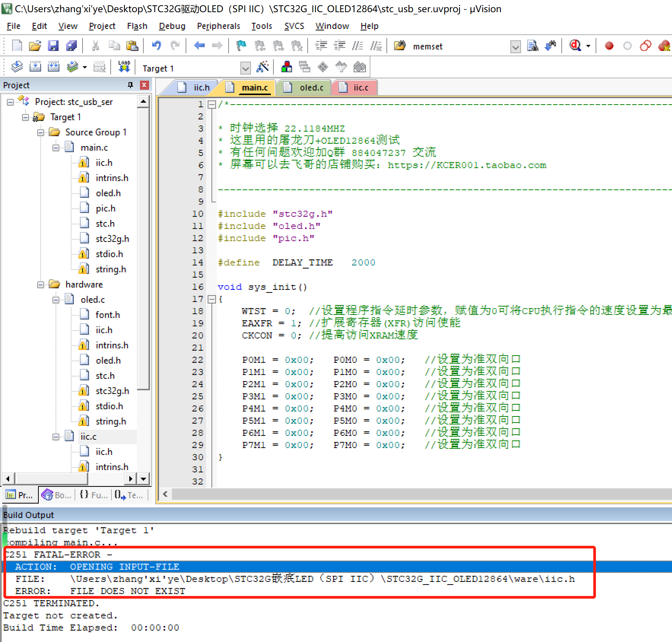Image resolution: width=672 pixels, height=642 pixels.
Task: Collapse oled.c tree node
Action: pyautogui.click(x=56, y=300)
